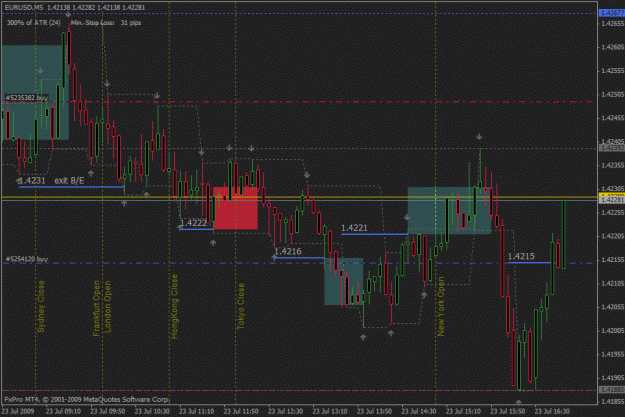The image size is (625, 417).
Task: Select the 'exit B/E' text annotation
Action: point(69,181)
